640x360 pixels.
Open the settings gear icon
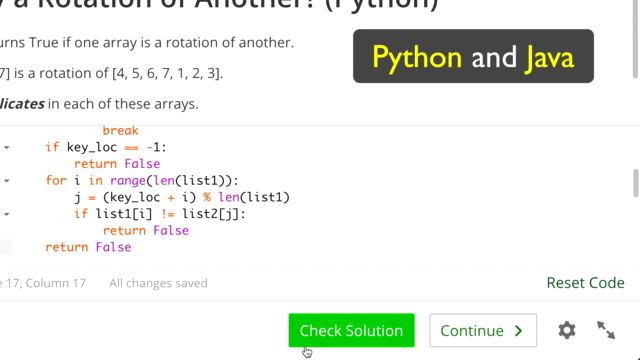tap(567, 330)
